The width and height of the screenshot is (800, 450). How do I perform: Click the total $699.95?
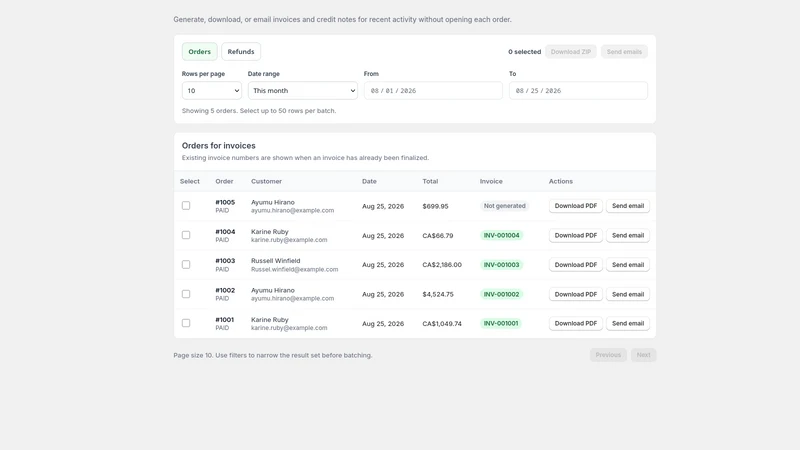click(435, 206)
